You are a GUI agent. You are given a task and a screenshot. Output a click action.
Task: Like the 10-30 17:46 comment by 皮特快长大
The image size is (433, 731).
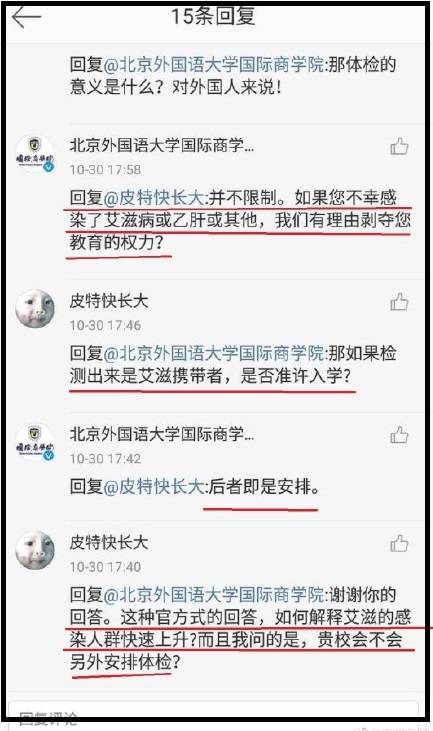[399, 302]
